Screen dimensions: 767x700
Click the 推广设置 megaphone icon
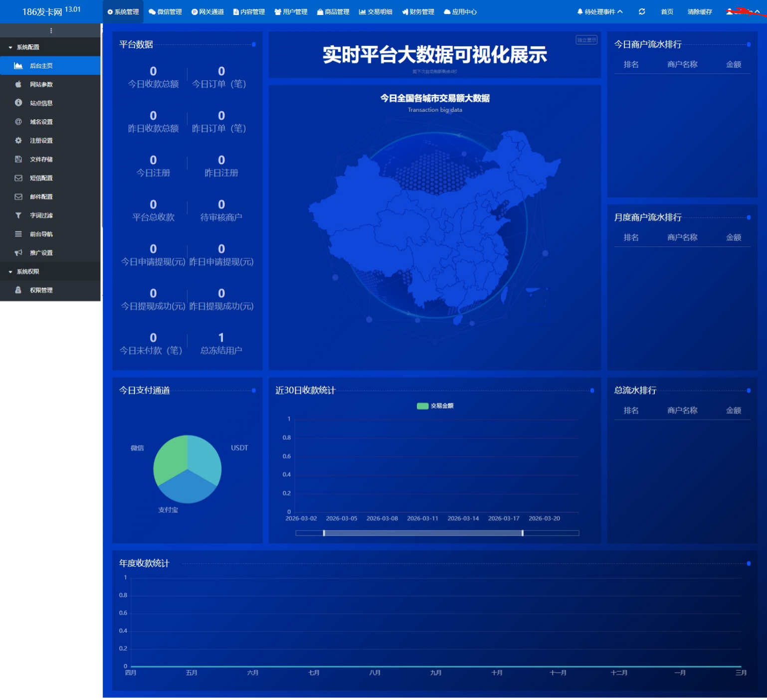pos(18,253)
